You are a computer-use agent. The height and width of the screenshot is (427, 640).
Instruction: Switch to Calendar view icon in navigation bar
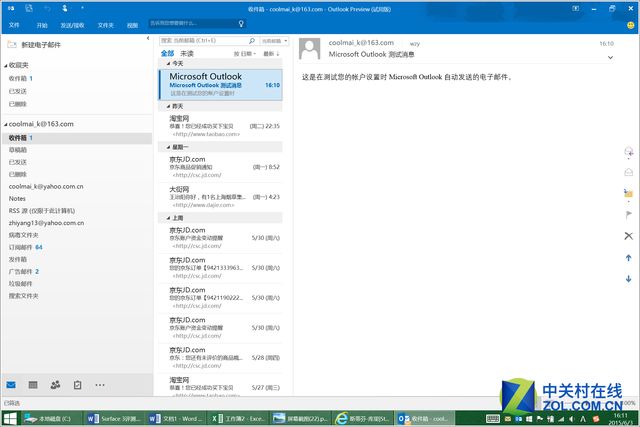coord(33,385)
